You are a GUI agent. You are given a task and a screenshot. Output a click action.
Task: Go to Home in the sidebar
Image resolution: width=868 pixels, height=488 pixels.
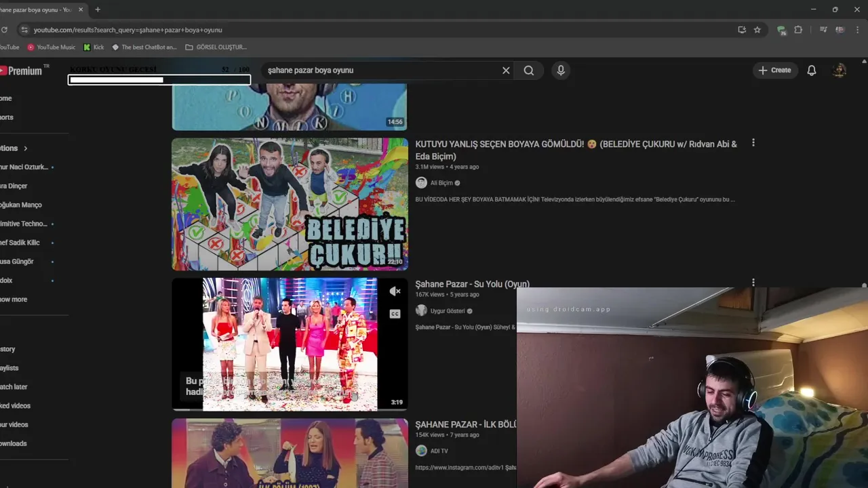tap(6, 98)
